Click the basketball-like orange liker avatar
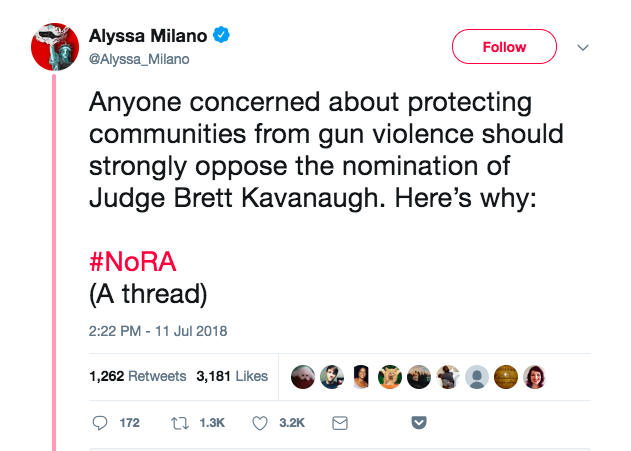631x451 pixels. [506, 376]
